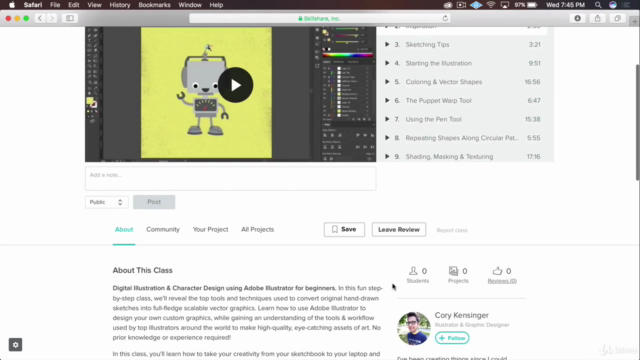
Task: Open the View menu
Action: (x=94, y=5)
